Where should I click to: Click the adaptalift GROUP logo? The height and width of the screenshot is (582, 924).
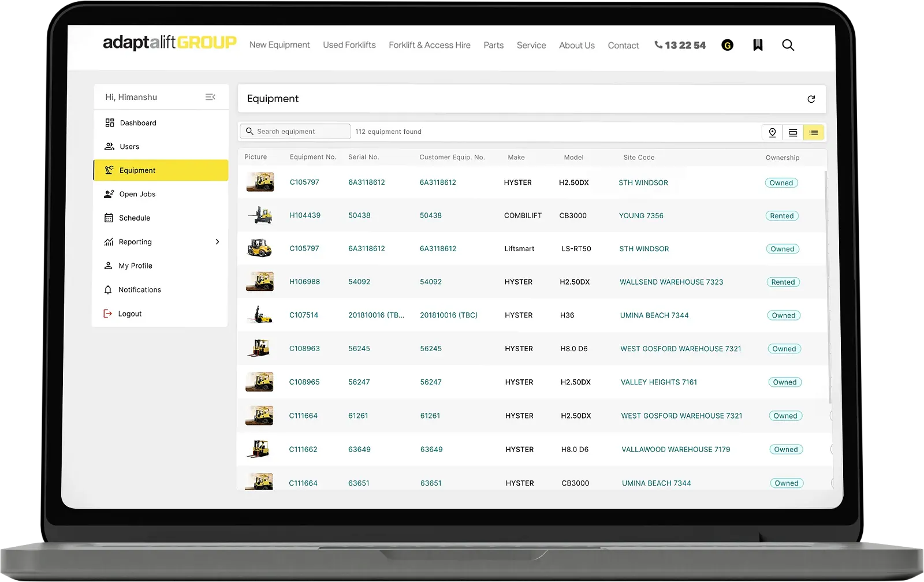point(170,43)
